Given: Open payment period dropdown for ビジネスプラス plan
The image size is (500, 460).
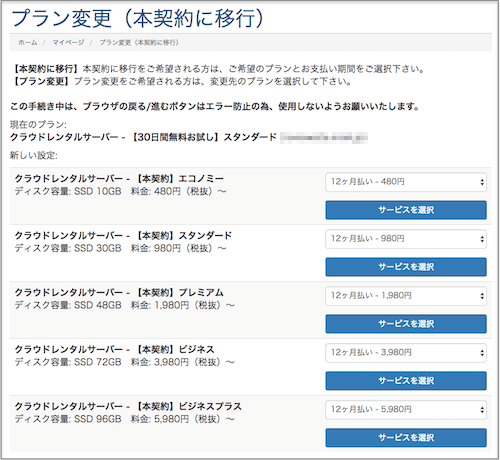Looking at the screenshot, I should pyautogui.click(x=406, y=410).
